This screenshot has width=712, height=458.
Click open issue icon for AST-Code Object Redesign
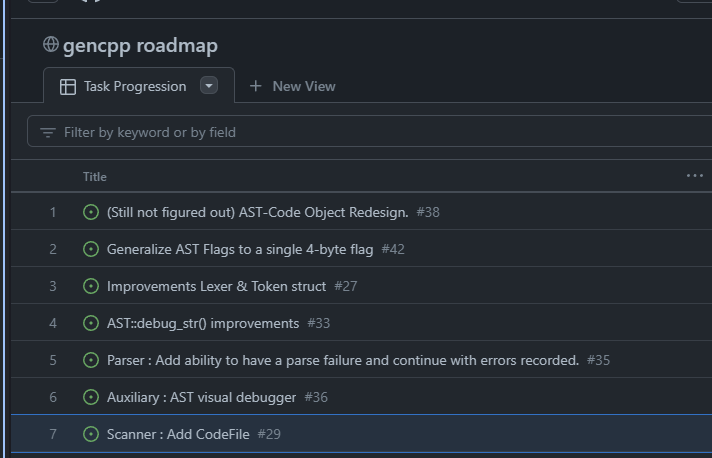pyautogui.click(x=91, y=212)
